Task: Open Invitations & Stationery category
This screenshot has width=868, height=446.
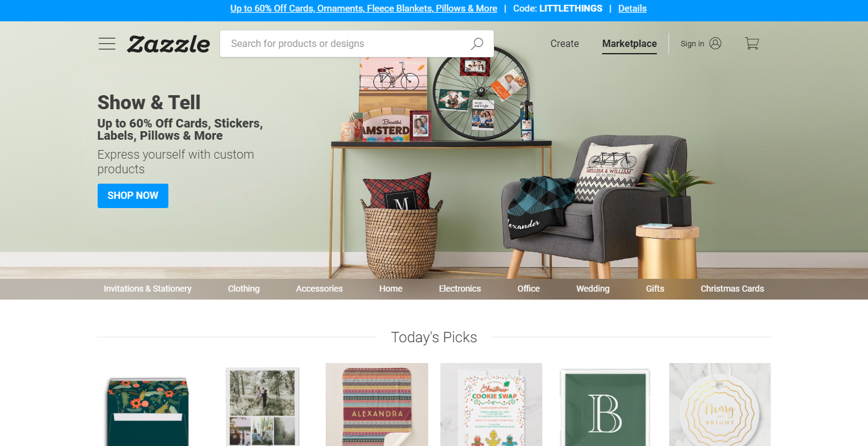Action: (148, 289)
